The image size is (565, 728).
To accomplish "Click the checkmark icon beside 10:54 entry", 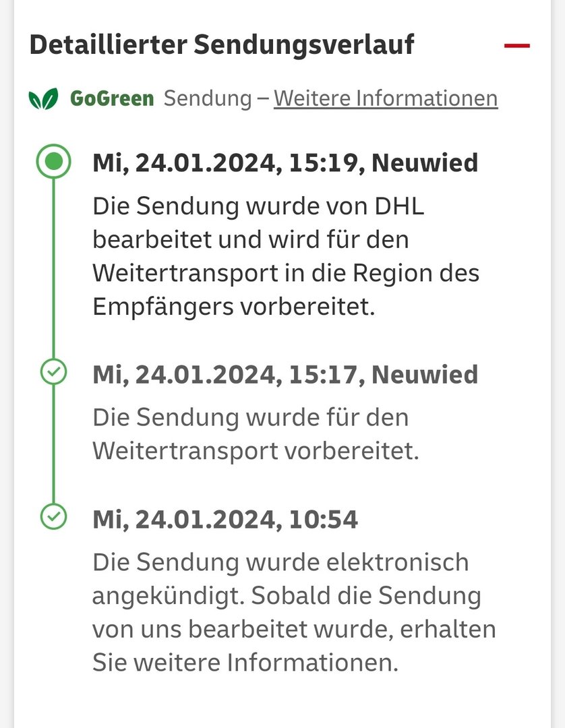I will [x=53, y=518].
